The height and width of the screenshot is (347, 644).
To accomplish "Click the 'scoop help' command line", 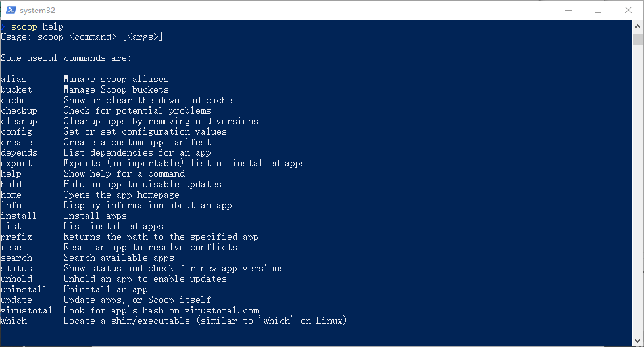I will pos(37,27).
